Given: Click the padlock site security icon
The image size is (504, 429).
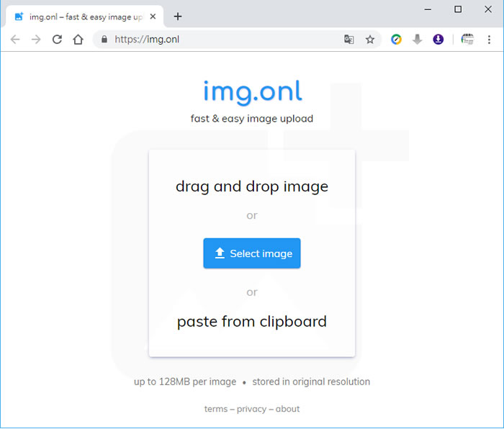Looking at the screenshot, I should [105, 40].
